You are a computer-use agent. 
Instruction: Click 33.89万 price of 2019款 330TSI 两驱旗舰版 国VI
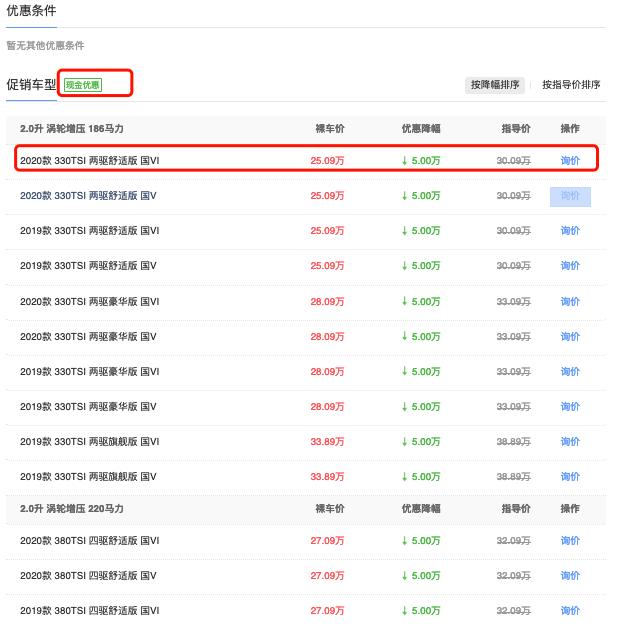[327, 442]
